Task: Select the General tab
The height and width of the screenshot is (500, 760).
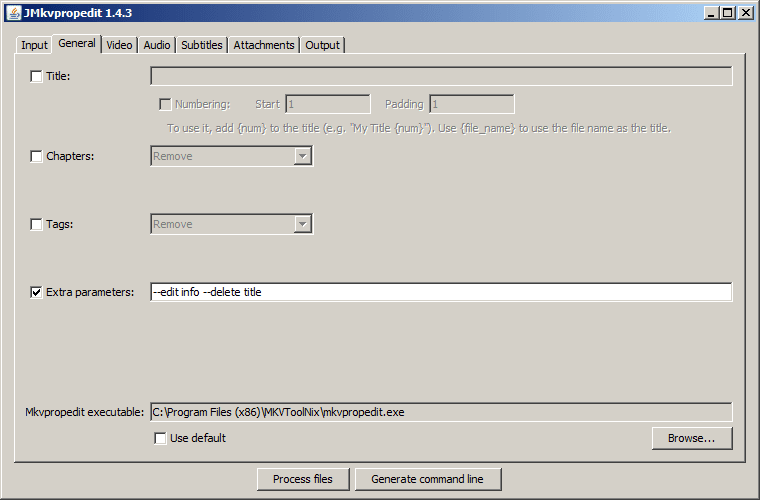Action: coord(77,44)
